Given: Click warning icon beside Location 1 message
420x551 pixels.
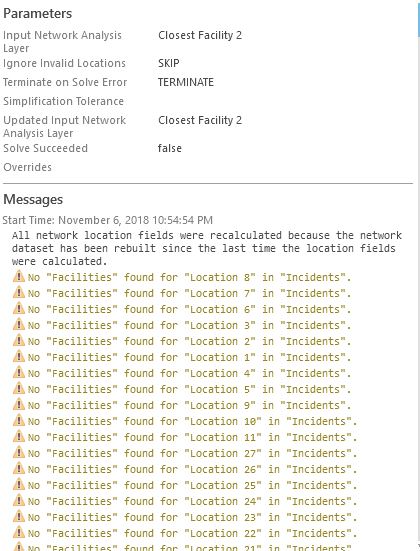Looking at the screenshot, I should 19,356.
